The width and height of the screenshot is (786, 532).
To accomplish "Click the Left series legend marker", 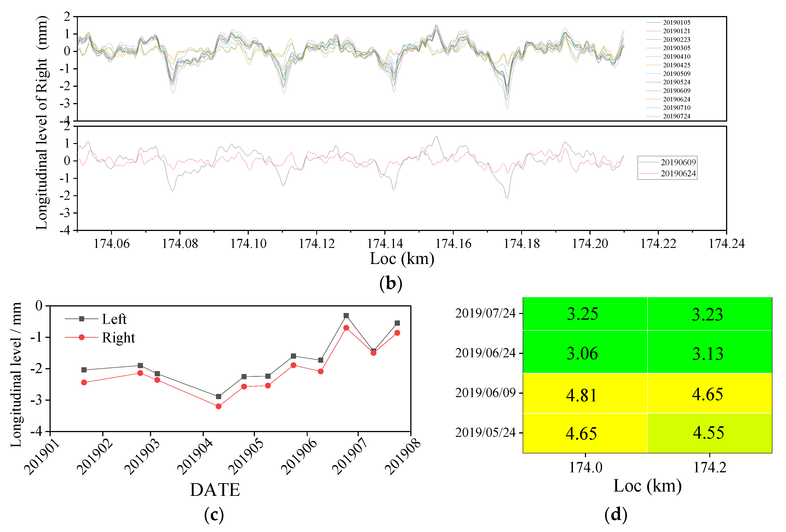I will (x=81, y=319).
